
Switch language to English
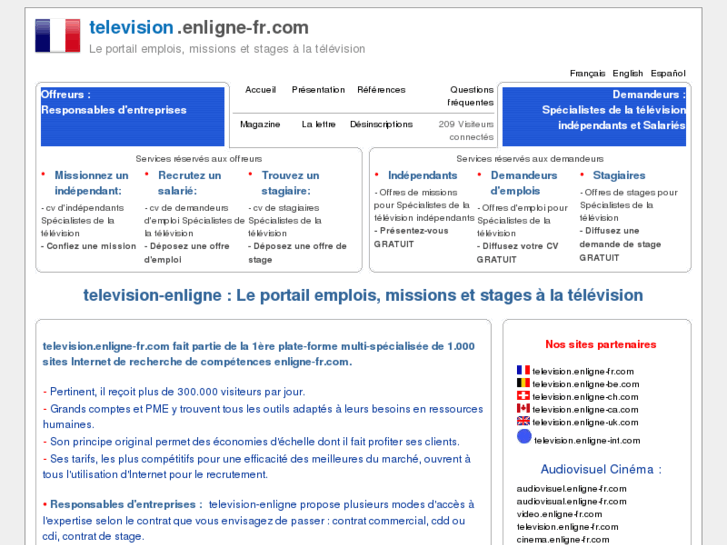click(628, 73)
